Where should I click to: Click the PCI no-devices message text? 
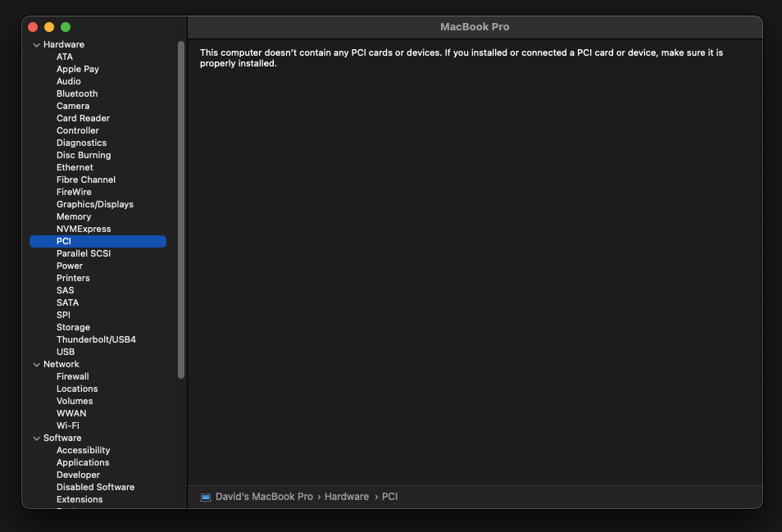461,58
